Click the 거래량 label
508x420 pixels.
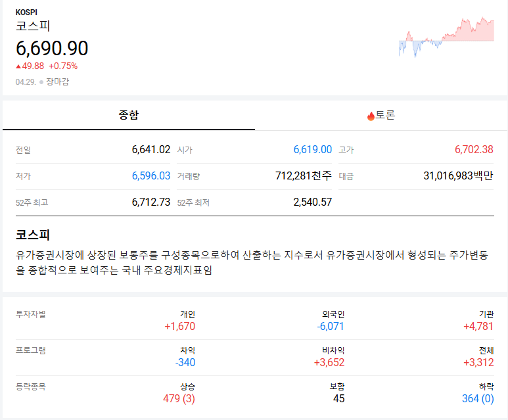pyautogui.click(x=189, y=176)
